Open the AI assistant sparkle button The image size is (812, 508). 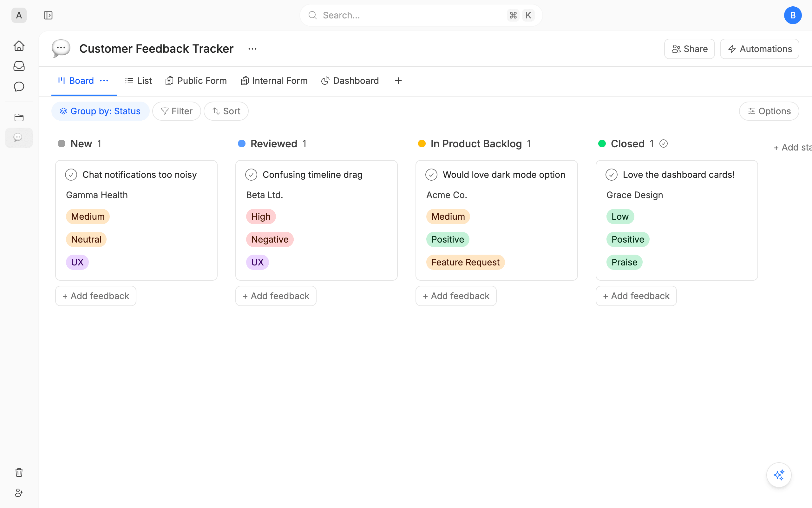779,475
